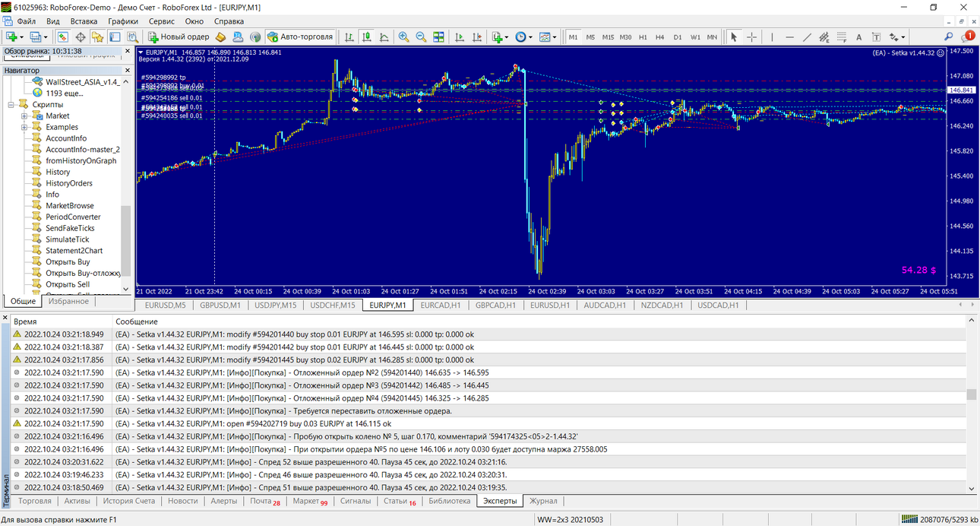Draw a vertical line tool

[x=772, y=36]
